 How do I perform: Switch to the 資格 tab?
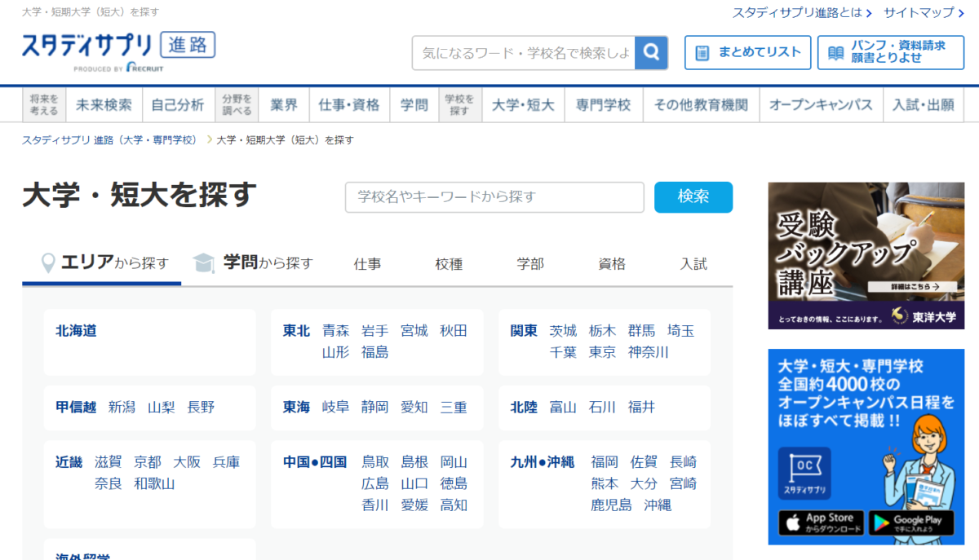[611, 263]
